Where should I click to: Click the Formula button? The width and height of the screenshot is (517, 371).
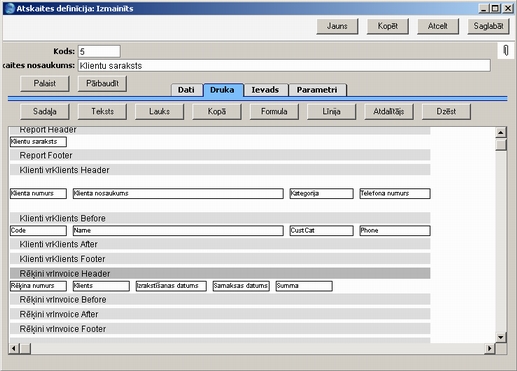point(274,111)
